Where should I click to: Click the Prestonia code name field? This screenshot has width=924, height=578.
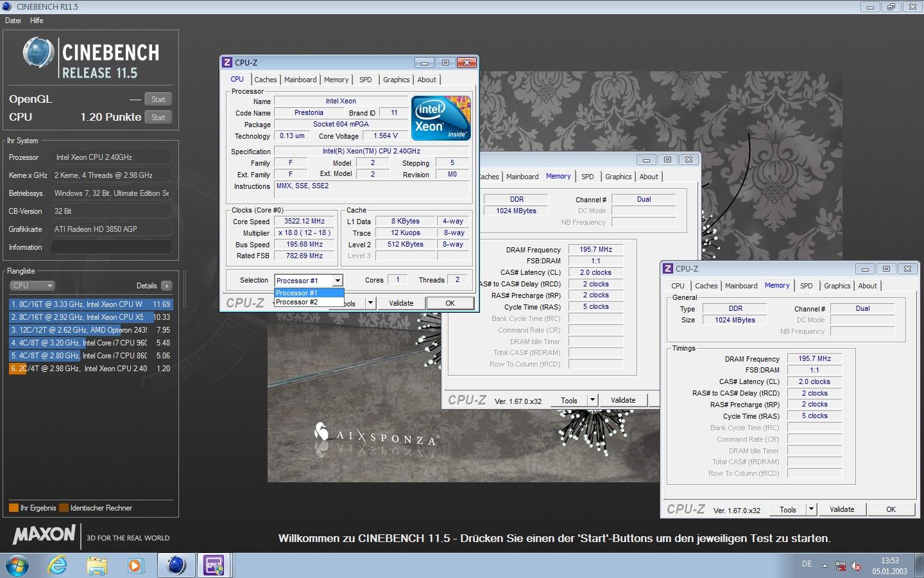tap(309, 112)
